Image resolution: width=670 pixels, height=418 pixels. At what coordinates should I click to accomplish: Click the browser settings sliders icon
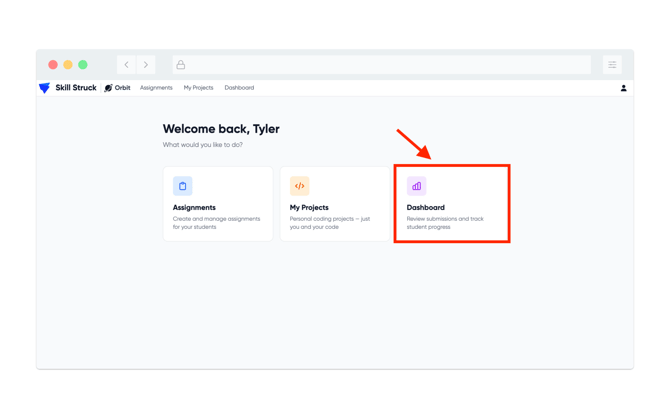pyautogui.click(x=612, y=65)
